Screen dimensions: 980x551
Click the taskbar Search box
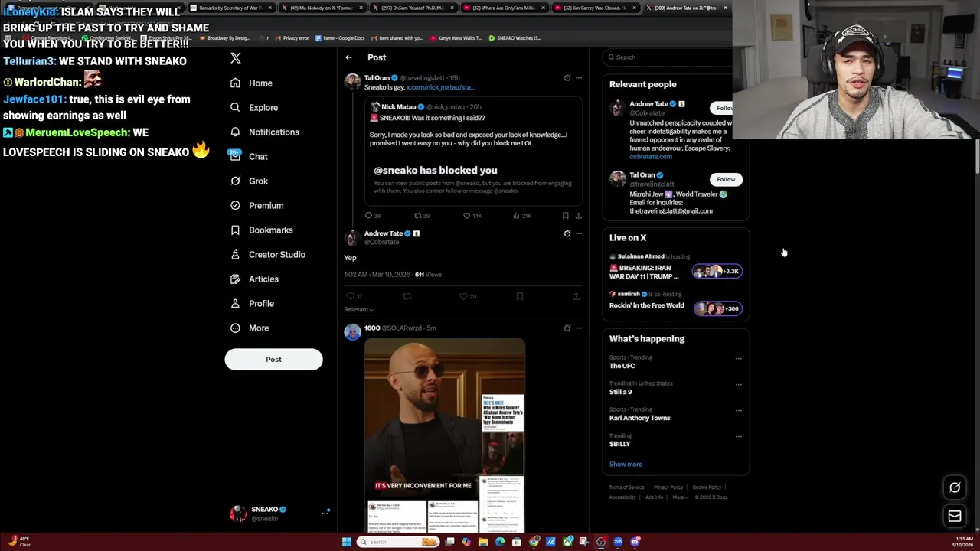[x=398, y=542]
